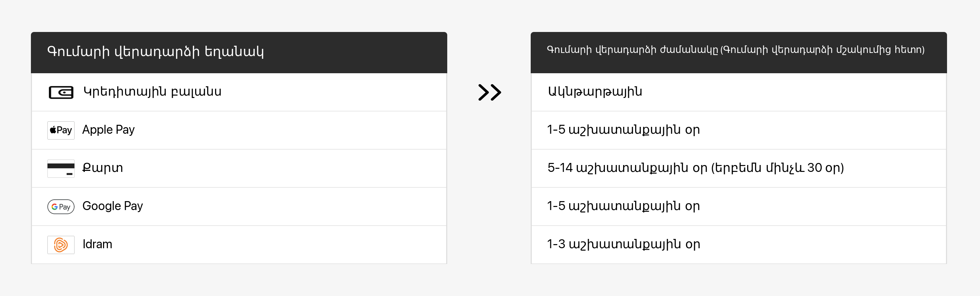
Task: Click the bank card icon
Action: (x=61, y=168)
